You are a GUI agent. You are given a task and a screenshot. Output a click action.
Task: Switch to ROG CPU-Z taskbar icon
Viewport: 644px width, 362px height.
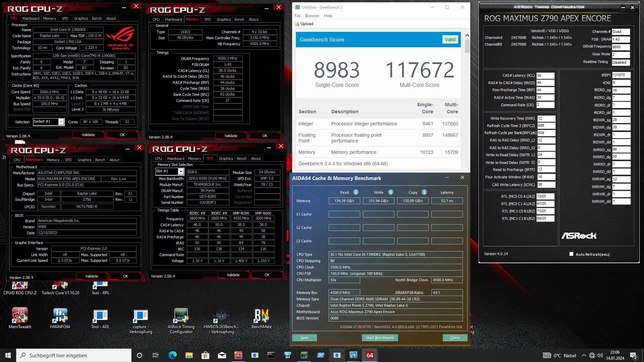[x=238, y=355]
